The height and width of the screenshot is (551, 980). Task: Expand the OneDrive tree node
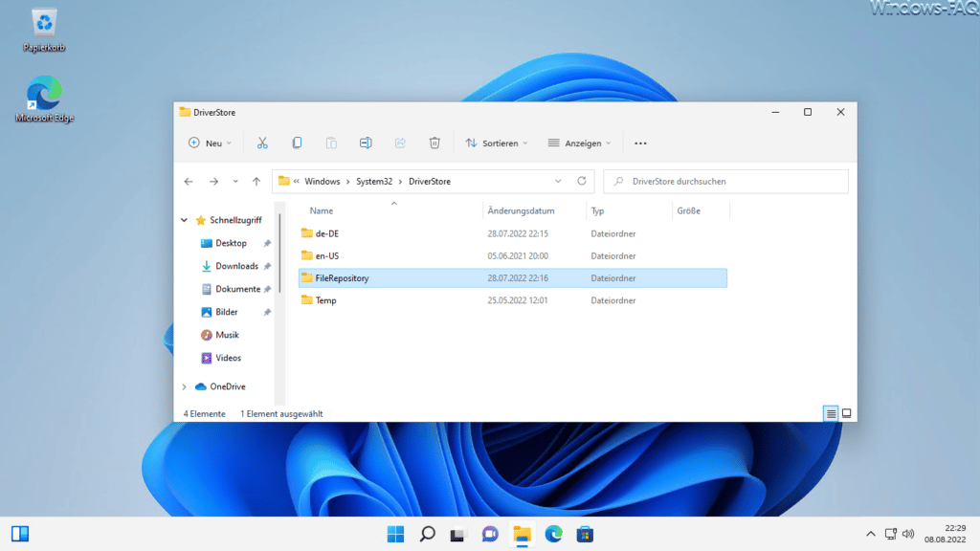pos(185,386)
